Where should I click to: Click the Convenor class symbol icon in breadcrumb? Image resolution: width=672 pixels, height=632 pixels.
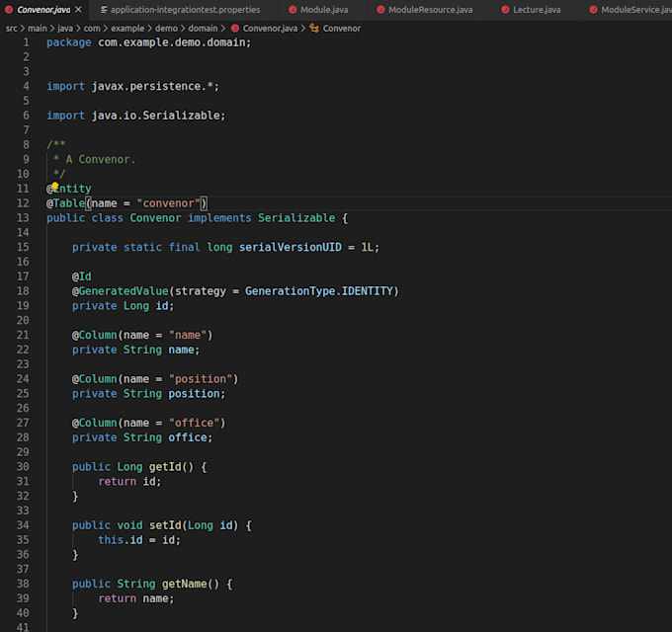point(314,29)
